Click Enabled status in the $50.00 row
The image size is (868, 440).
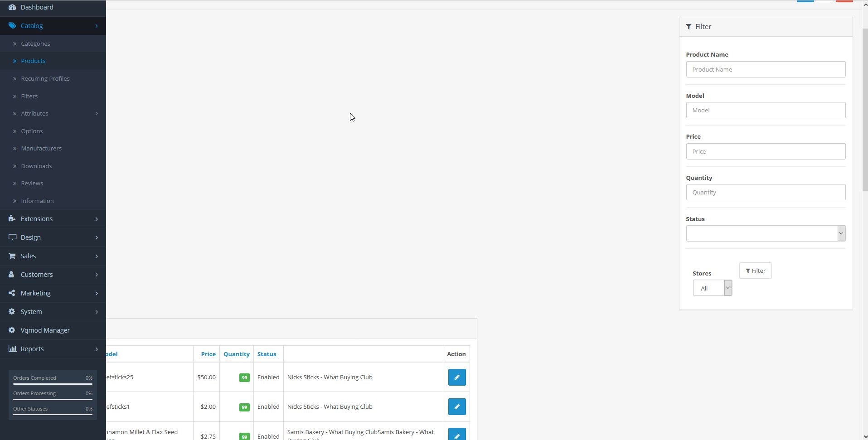[268, 377]
